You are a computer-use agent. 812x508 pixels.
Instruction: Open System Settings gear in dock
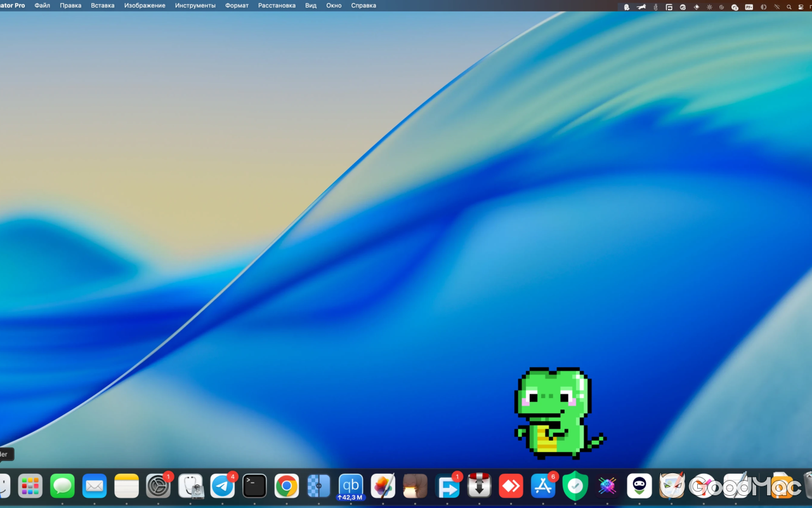pyautogui.click(x=158, y=486)
